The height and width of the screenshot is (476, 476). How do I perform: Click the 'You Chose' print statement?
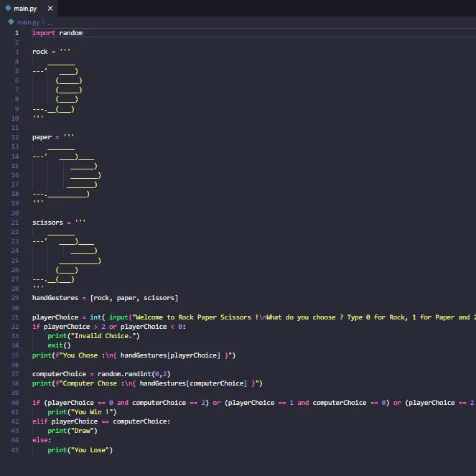pyautogui.click(x=134, y=355)
